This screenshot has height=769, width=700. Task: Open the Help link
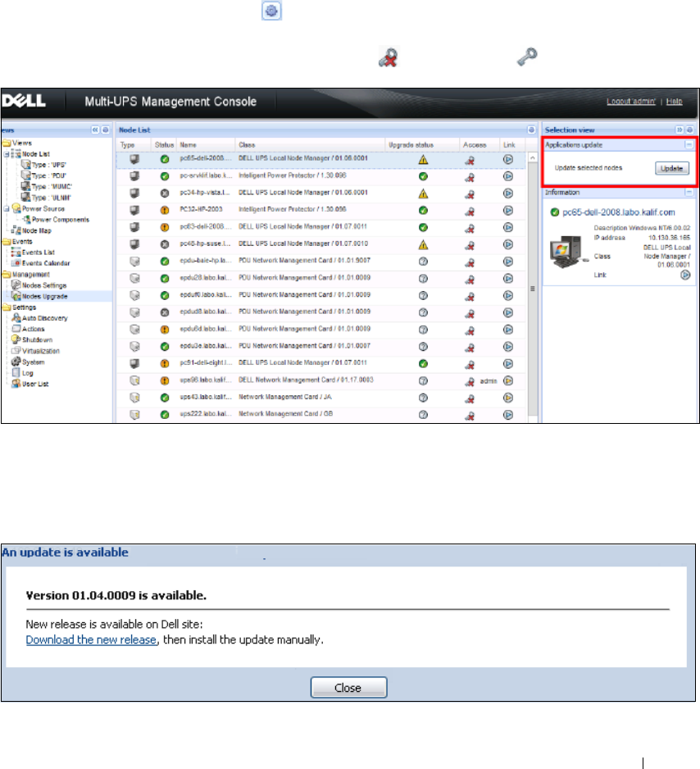(x=674, y=101)
